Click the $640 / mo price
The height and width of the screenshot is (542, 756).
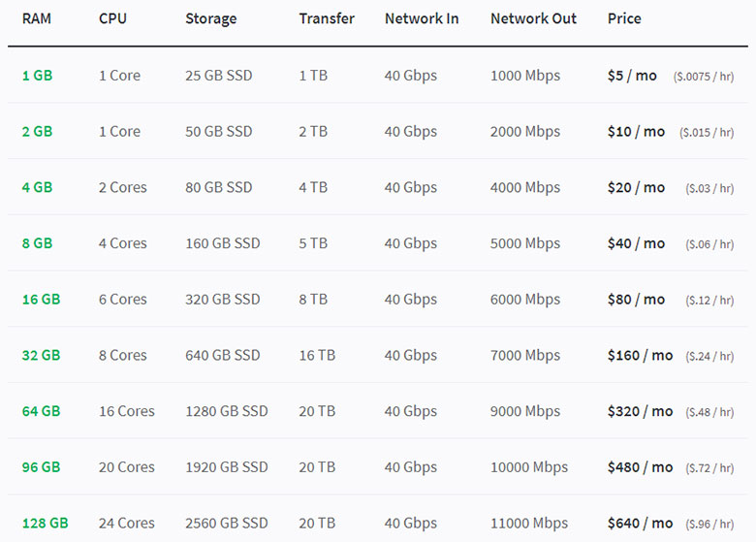click(x=640, y=523)
